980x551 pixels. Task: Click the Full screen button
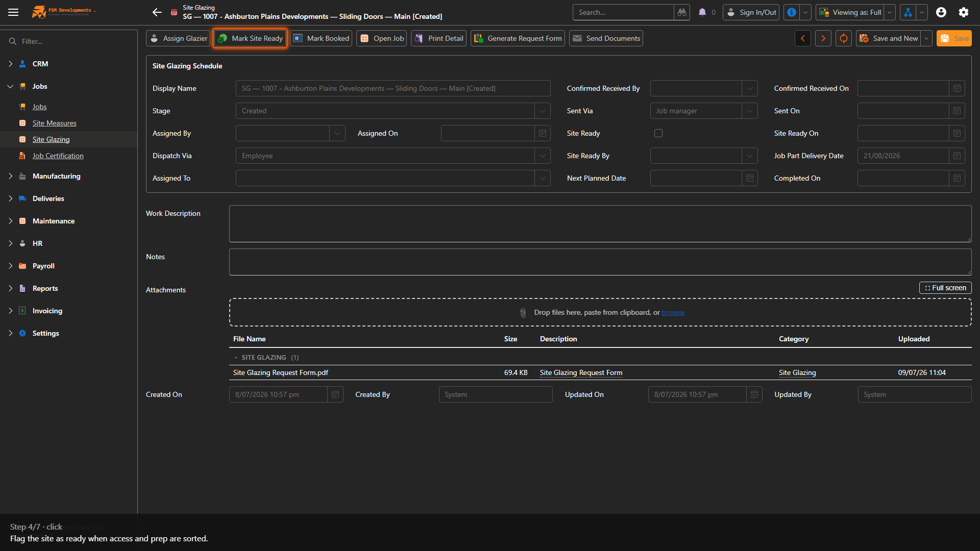(945, 288)
